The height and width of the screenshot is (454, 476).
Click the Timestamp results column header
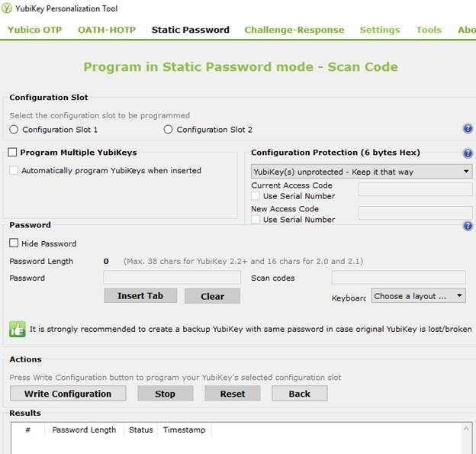point(185,430)
